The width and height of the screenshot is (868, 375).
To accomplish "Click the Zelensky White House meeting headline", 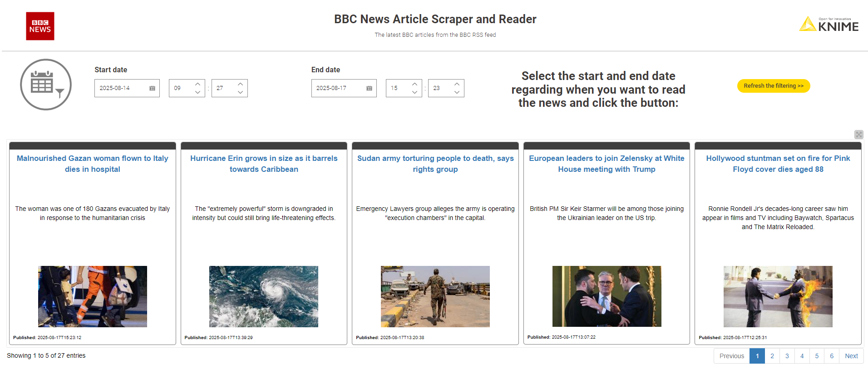I will click(607, 164).
